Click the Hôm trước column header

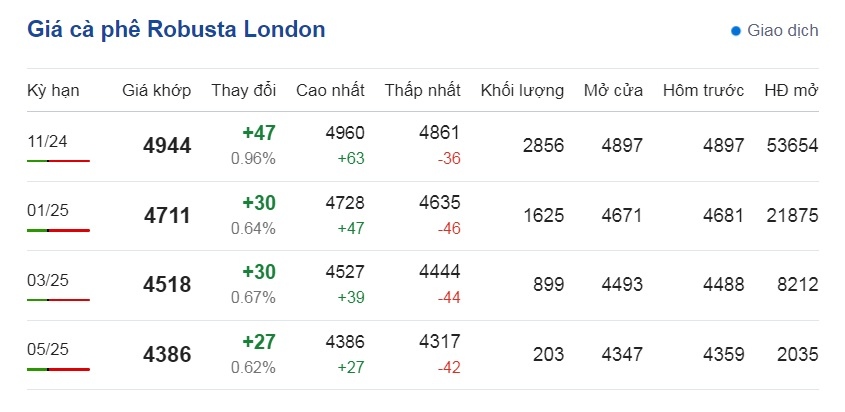(x=703, y=90)
